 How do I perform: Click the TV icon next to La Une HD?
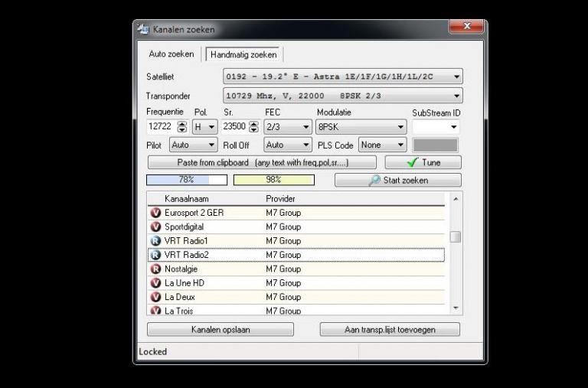[156, 283]
